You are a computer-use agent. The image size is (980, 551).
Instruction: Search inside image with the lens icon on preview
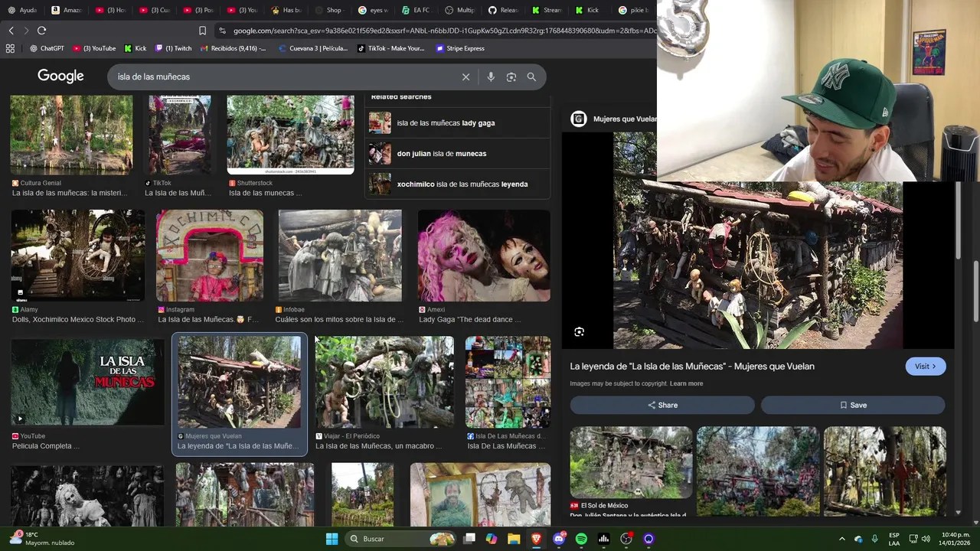pos(579,331)
